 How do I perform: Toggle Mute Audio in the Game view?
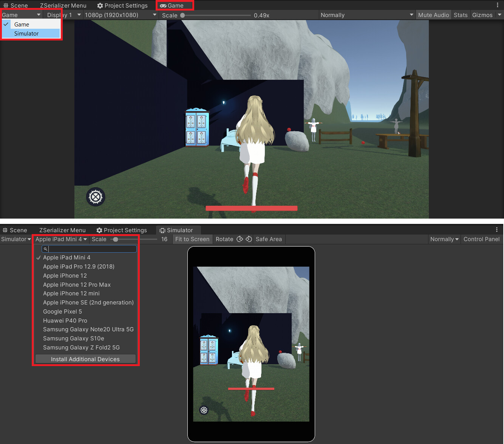[x=433, y=15]
